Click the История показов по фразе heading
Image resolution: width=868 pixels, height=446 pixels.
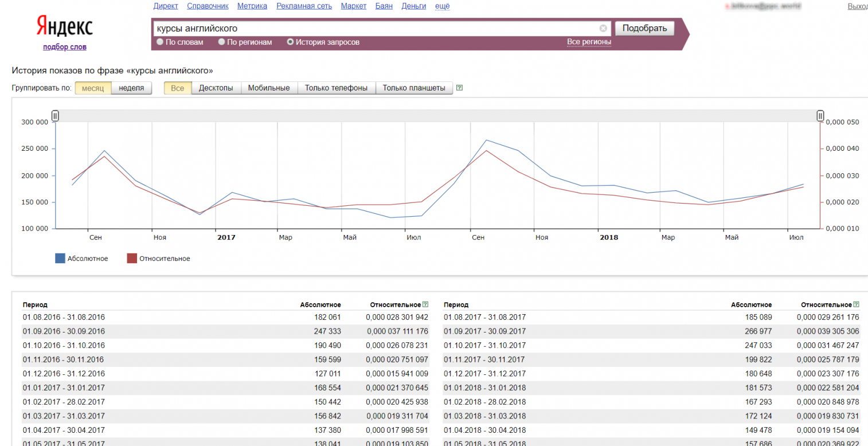click(x=112, y=71)
